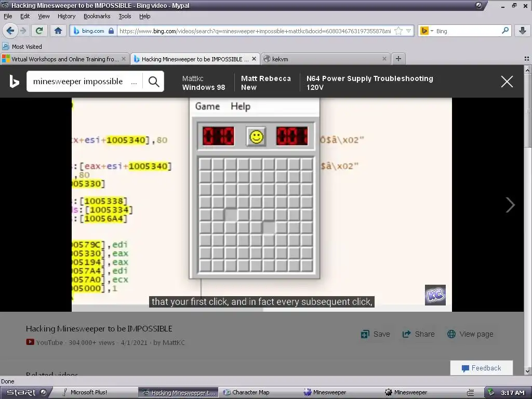Open the Tools menu
Screen dimensions: 532x399
click(x=125, y=16)
